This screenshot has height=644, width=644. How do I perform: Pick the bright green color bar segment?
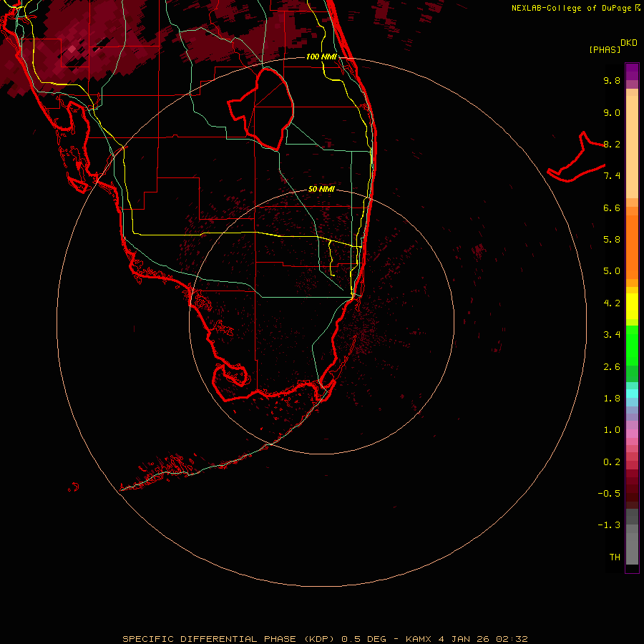point(632,346)
